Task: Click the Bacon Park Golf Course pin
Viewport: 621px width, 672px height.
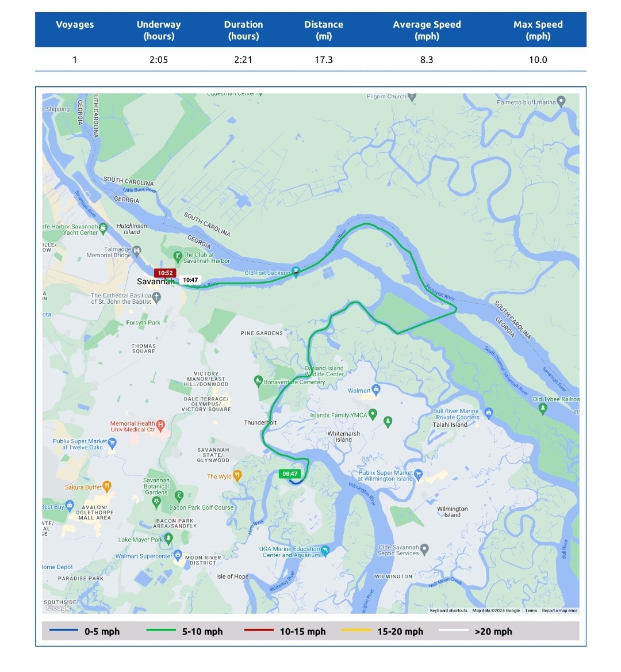Action: [179, 497]
